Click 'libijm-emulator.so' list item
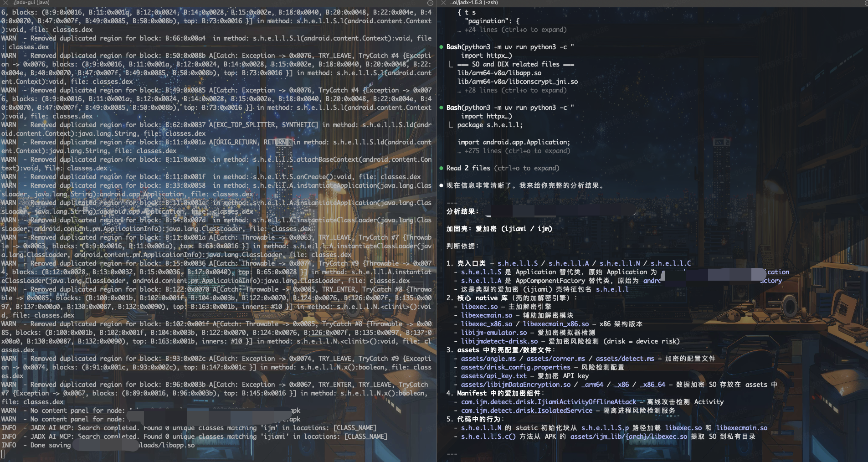868x462 pixels. 493,333
